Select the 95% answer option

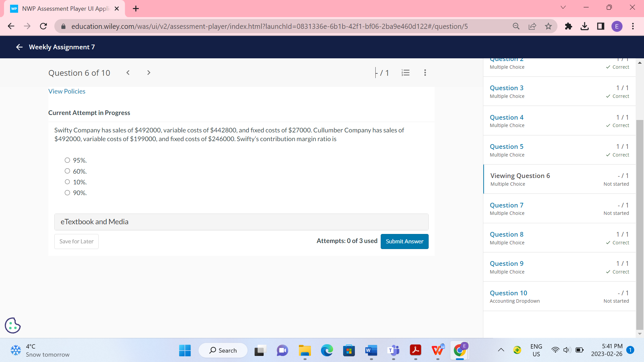click(67, 160)
